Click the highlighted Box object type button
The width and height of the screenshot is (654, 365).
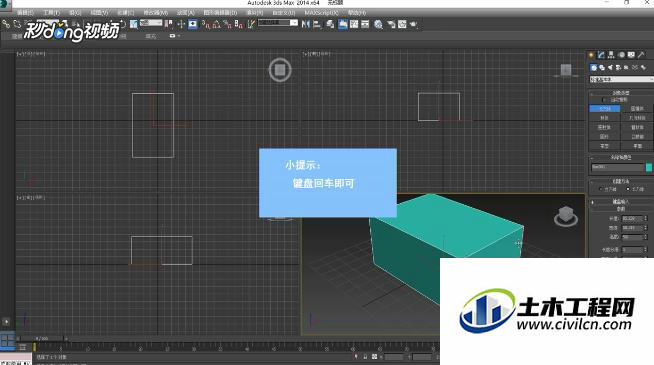click(604, 108)
